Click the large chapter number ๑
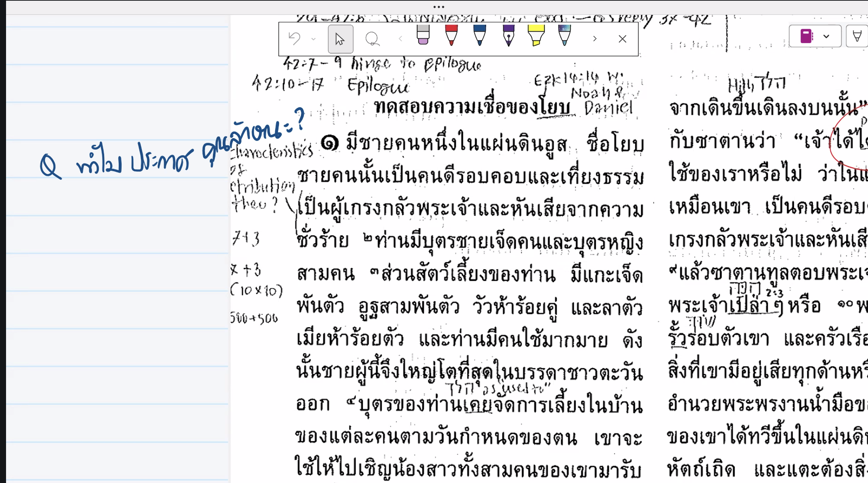 point(329,143)
